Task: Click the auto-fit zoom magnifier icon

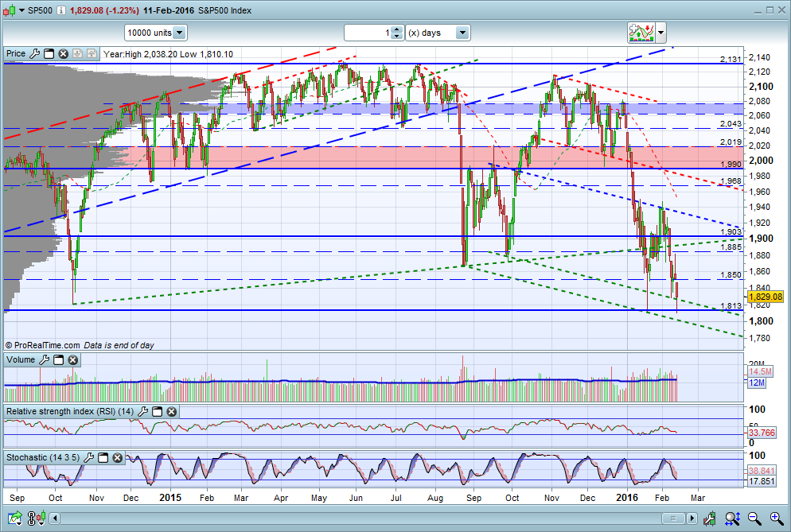Action: [x=732, y=518]
